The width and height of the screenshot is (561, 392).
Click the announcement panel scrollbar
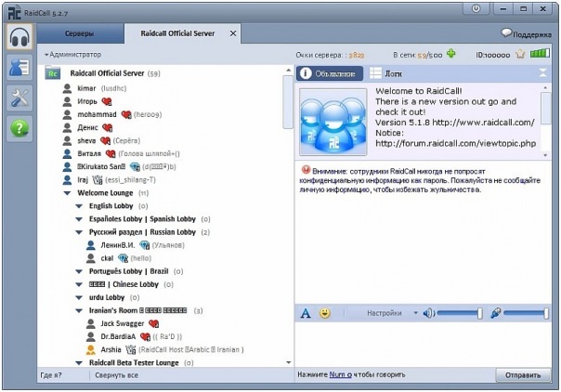[x=545, y=109]
